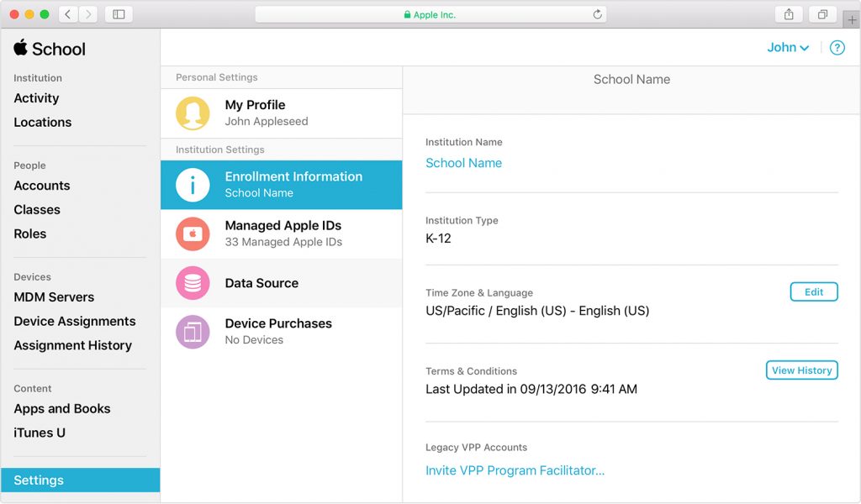
Task: Open Roles in the sidebar
Action: click(30, 234)
